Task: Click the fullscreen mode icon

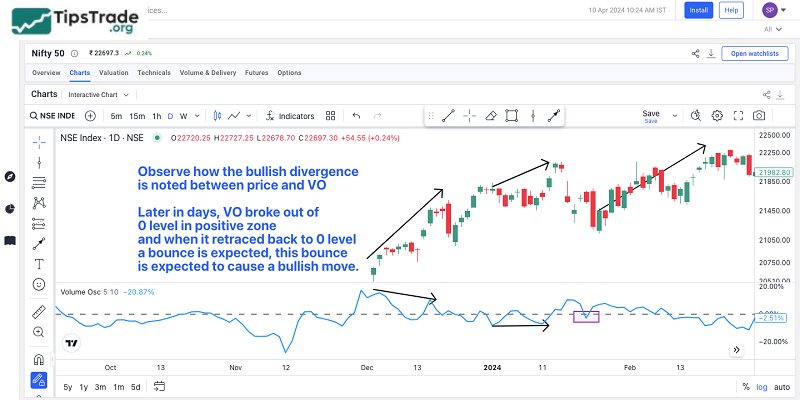Action: (738, 116)
